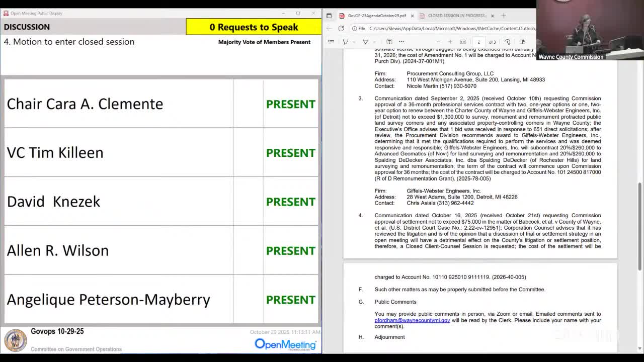Click 'Procurement Consulting Group, LLC' firm name
The height and width of the screenshot is (362, 644).
pos(450,73)
